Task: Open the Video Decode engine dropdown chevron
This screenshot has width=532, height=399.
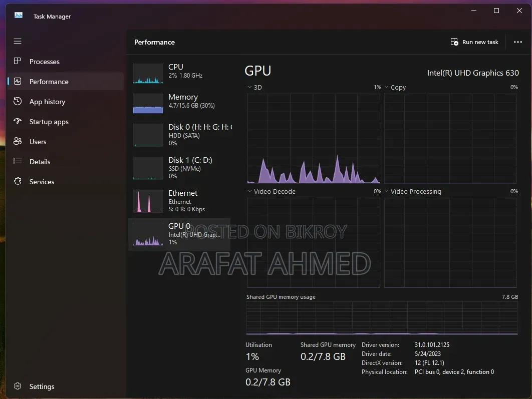Action: [x=249, y=191]
